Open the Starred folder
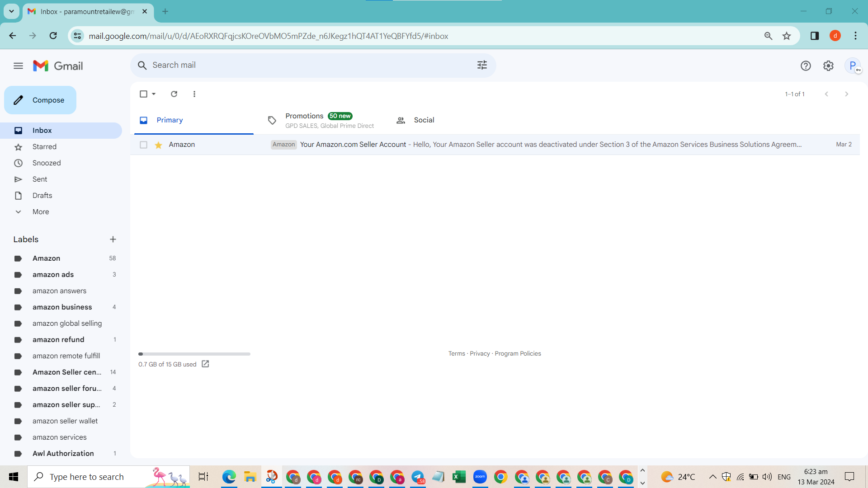This screenshot has width=868, height=488. coord(61,147)
